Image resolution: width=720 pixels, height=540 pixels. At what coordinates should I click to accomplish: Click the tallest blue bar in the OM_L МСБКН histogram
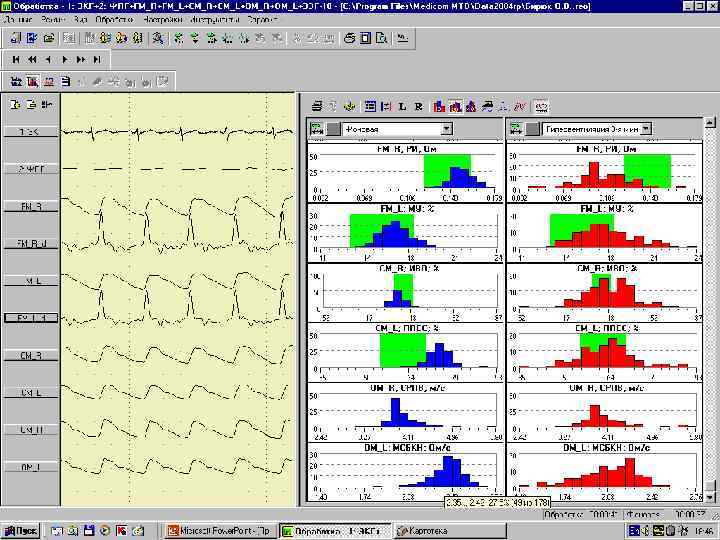(x=449, y=471)
